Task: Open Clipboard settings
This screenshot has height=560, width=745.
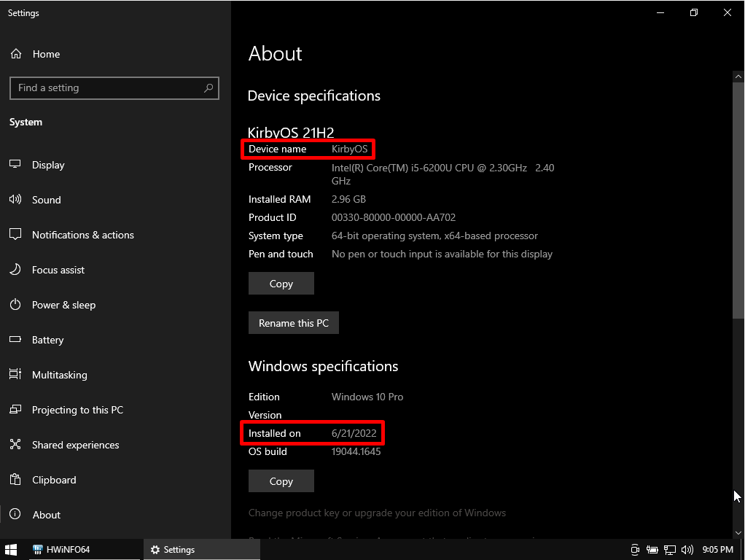Action: pyautogui.click(x=54, y=480)
